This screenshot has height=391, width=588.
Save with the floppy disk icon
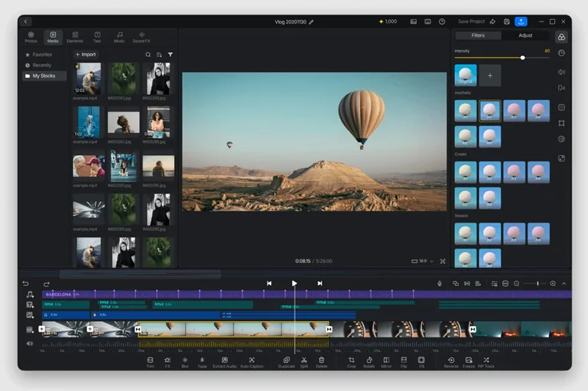coord(506,22)
